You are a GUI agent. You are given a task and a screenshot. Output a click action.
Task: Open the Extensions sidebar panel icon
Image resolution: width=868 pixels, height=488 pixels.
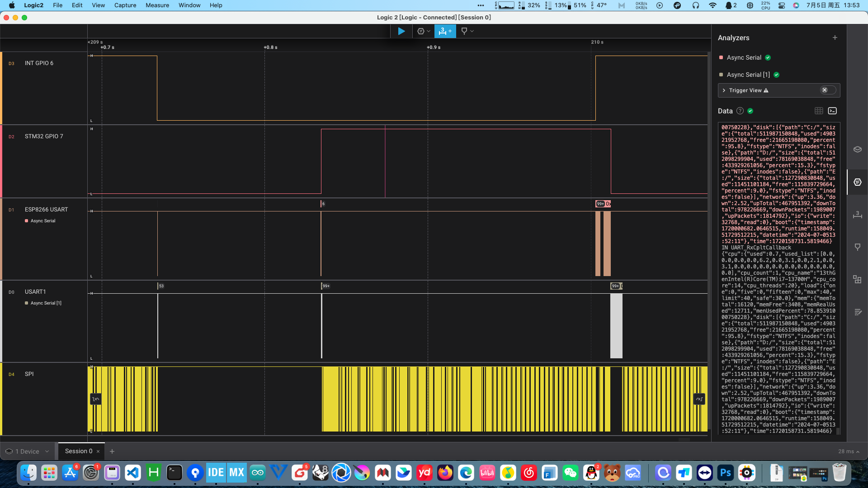[857, 279]
